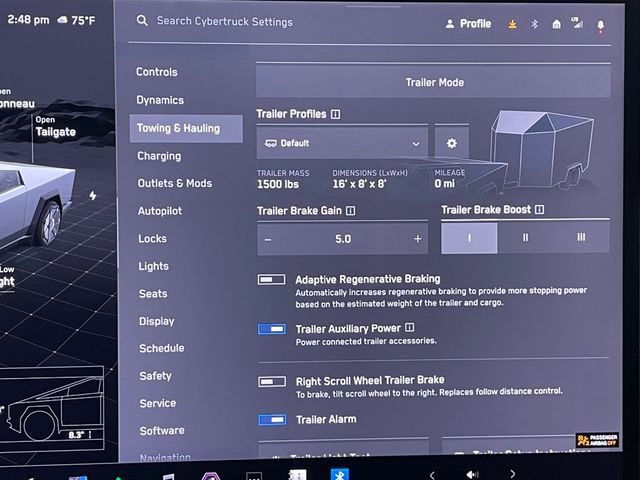The height and width of the screenshot is (480, 640).
Task: Activate the Trailer Mode button
Action: pyautogui.click(x=433, y=81)
